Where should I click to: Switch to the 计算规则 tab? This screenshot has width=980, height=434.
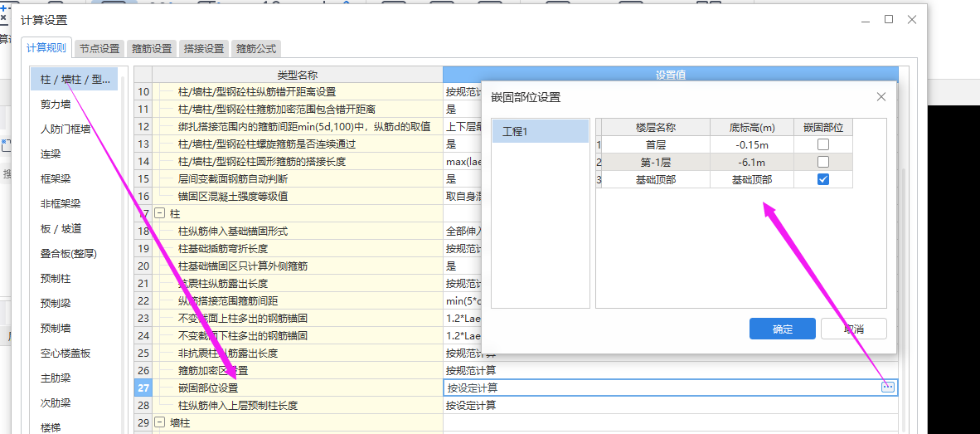point(46,47)
